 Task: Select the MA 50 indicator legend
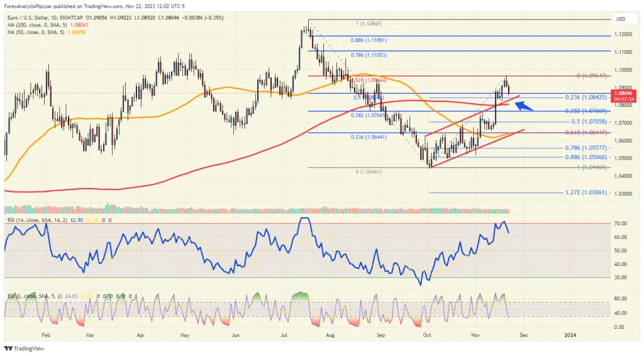pyautogui.click(x=47, y=32)
